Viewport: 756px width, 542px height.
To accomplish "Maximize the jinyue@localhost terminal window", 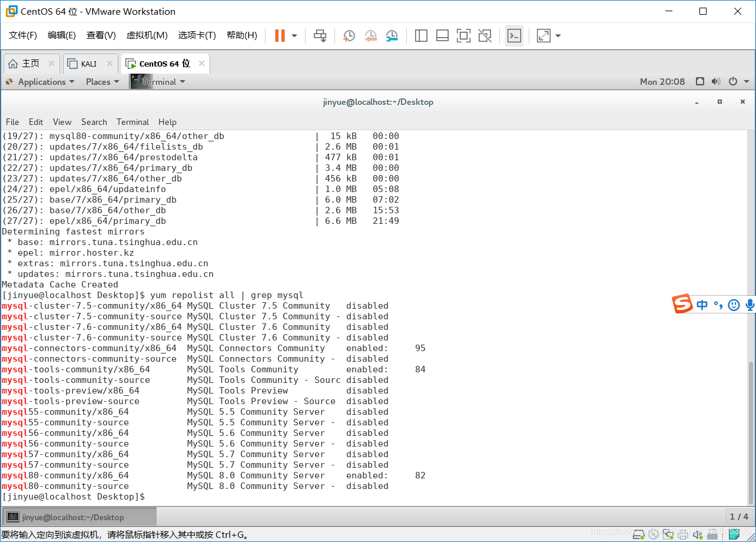I will pyautogui.click(x=719, y=102).
